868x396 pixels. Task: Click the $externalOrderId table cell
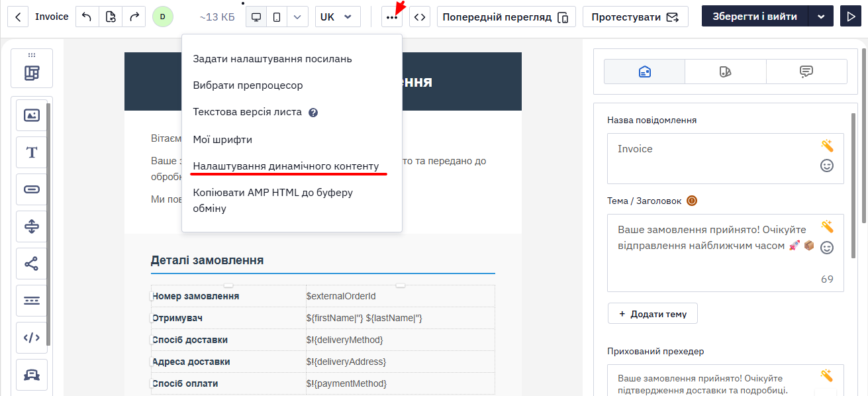[x=400, y=296]
